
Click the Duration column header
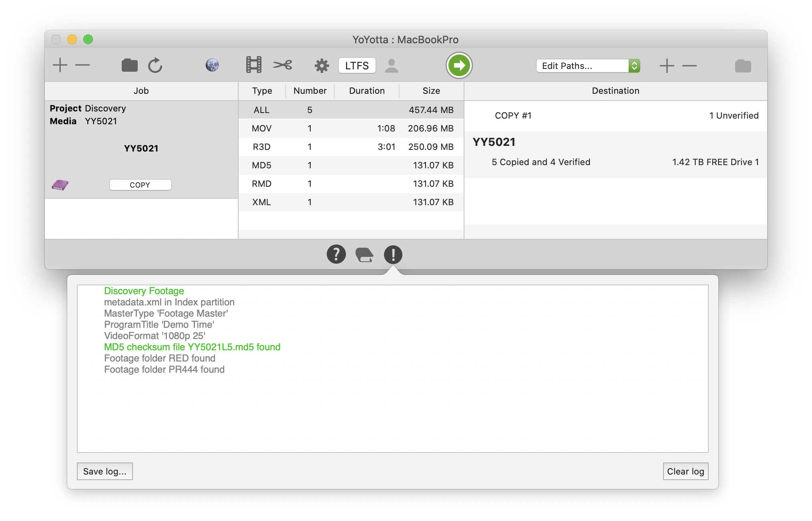[367, 91]
